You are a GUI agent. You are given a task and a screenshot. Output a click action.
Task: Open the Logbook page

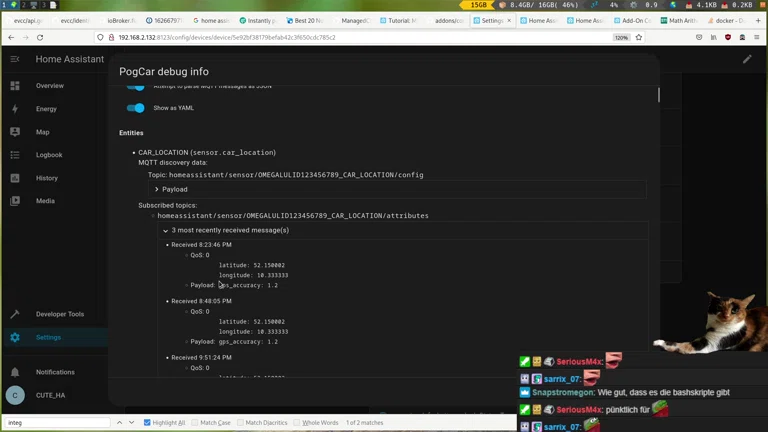point(48,155)
